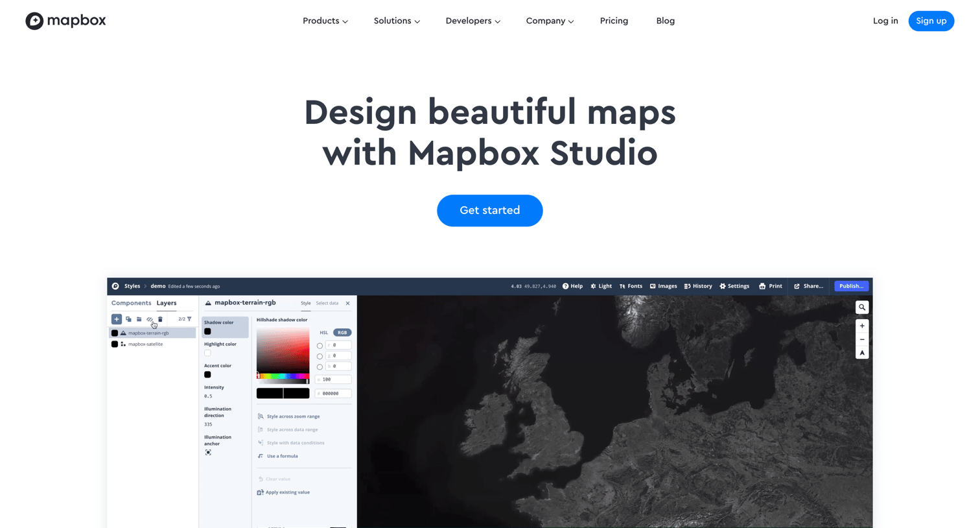Open the Pricing page
Viewport: 980px width, 528px height.
point(614,21)
